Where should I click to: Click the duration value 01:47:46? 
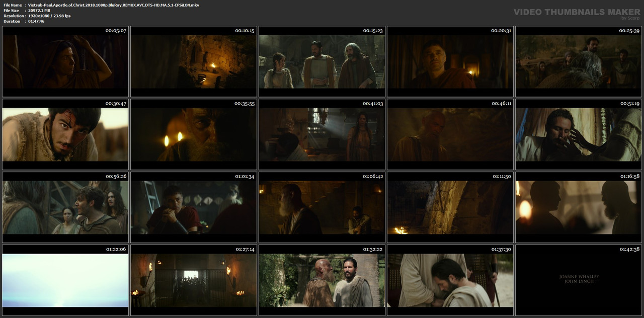tap(36, 21)
